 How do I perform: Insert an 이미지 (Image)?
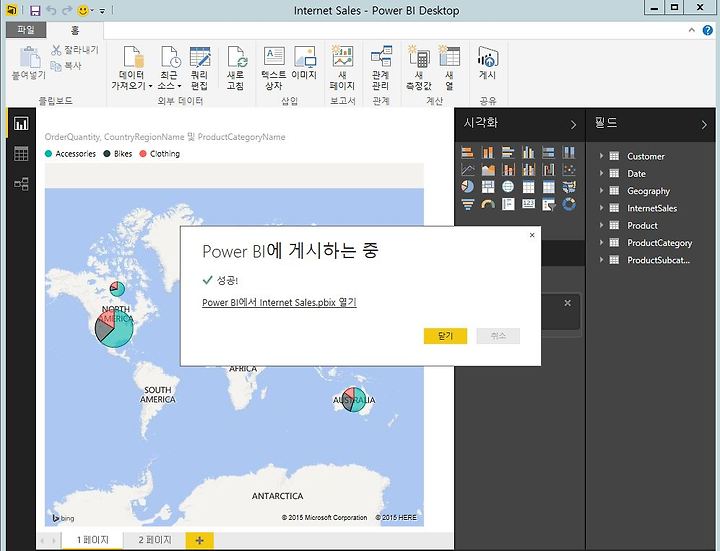click(304, 63)
